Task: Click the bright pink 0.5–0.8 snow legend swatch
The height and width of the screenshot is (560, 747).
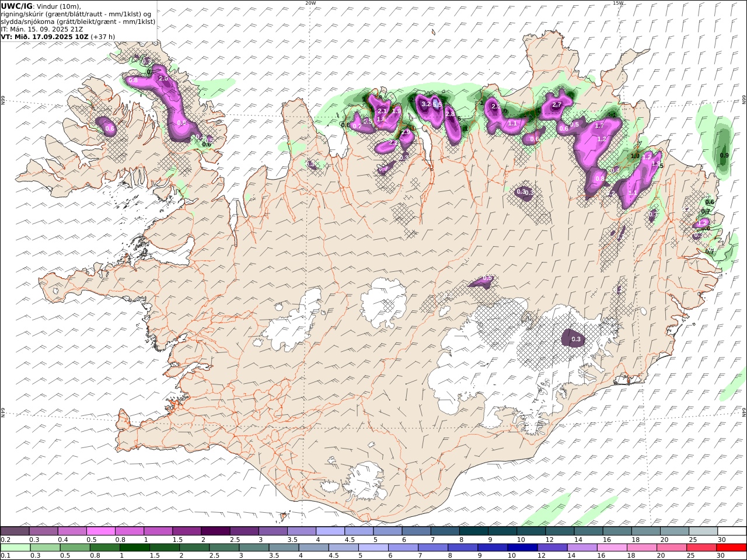Action: coord(100,531)
